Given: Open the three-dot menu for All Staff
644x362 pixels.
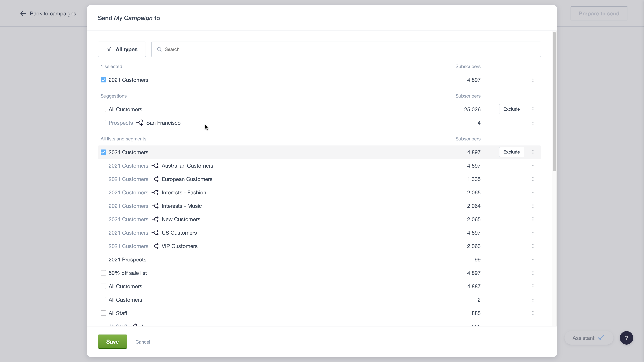Looking at the screenshot, I should pos(533,313).
